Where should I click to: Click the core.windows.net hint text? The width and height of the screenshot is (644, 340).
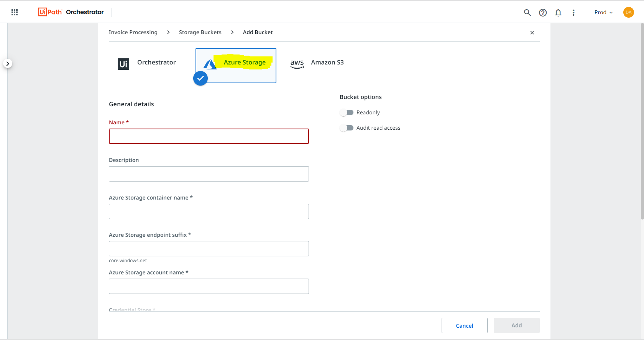pos(128,261)
